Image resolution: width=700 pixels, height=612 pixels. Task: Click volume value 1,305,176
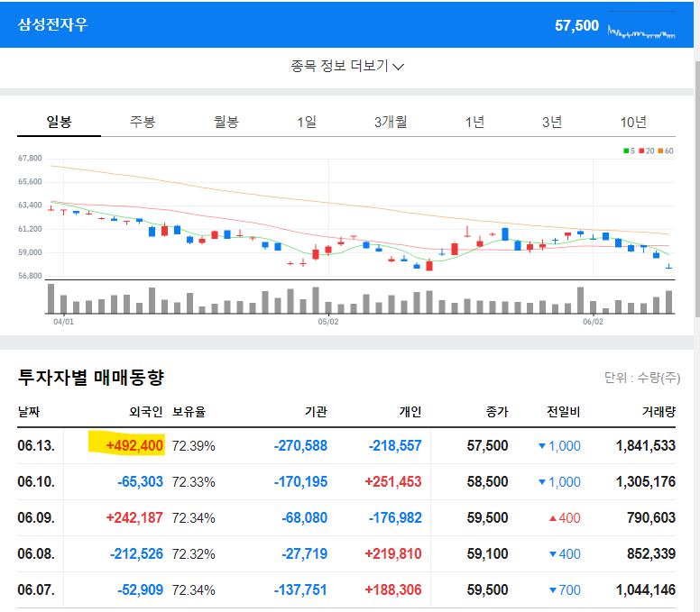(646, 481)
